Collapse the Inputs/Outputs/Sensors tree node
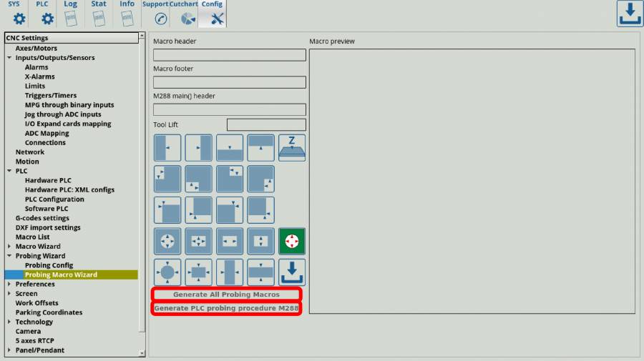644x361 pixels. (9, 58)
